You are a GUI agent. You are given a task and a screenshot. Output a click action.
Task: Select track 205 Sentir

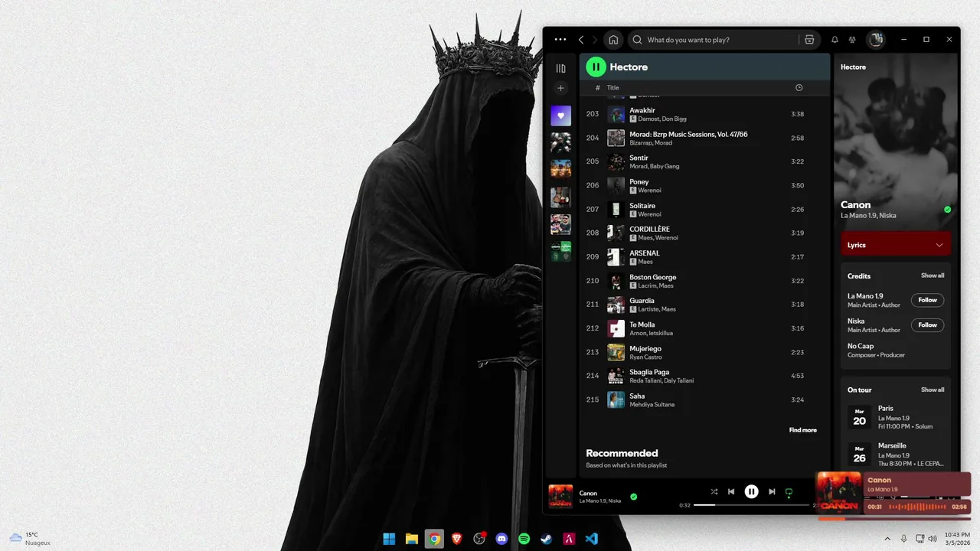point(704,161)
